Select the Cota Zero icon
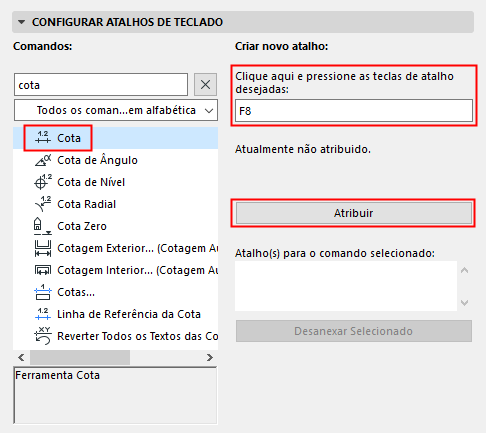 click(x=42, y=226)
